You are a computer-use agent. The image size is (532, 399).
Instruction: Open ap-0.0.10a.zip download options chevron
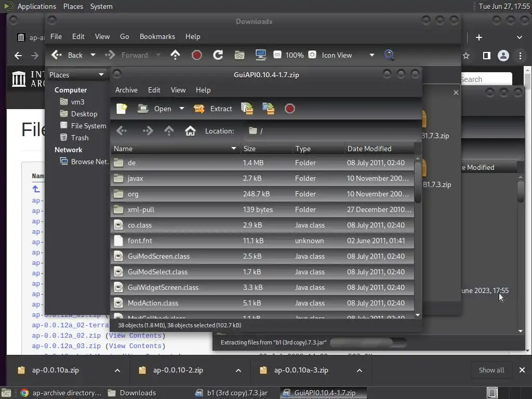click(x=117, y=370)
